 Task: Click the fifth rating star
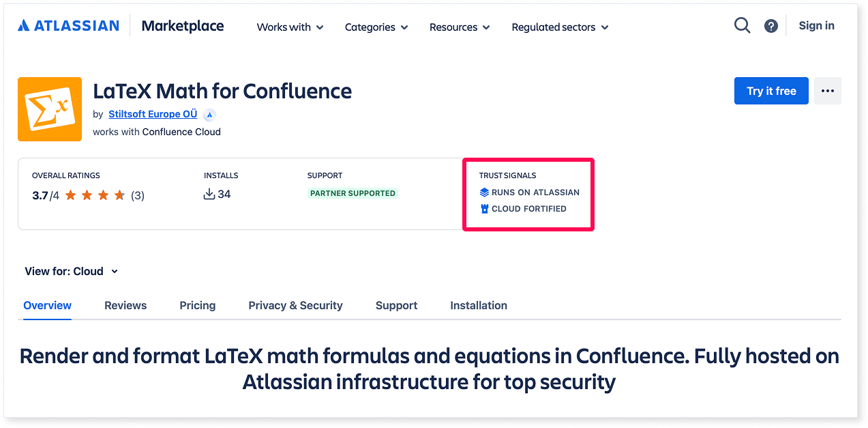(x=121, y=195)
